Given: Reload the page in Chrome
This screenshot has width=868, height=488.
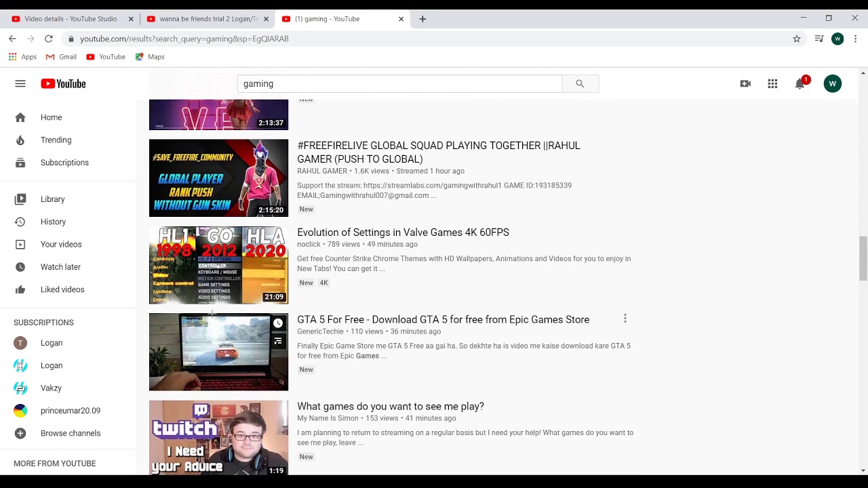Looking at the screenshot, I should point(49,39).
